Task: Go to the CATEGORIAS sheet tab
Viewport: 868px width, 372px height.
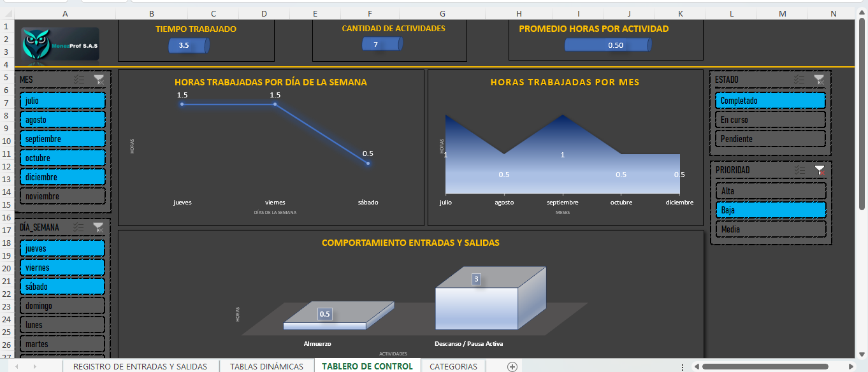Action: 453,366
